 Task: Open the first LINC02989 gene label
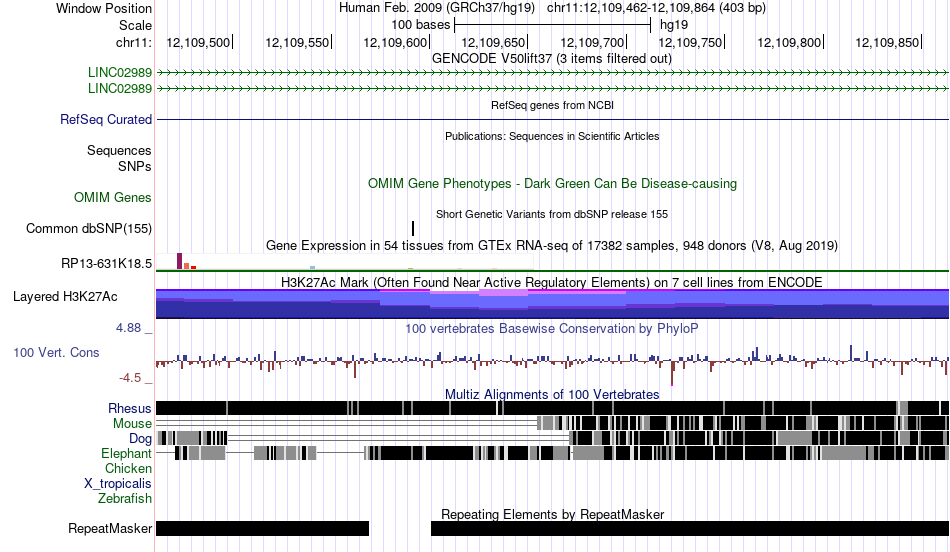[x=119, y=73]
